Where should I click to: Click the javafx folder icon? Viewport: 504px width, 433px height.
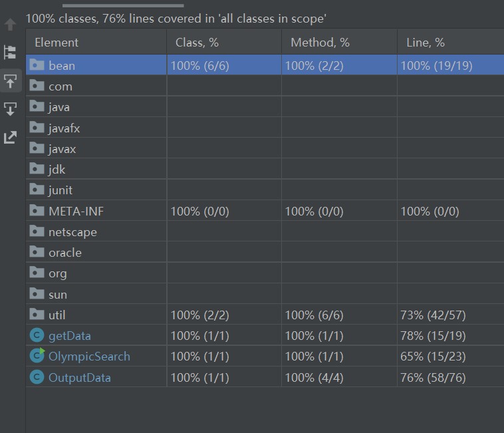(x=37, y=127)
